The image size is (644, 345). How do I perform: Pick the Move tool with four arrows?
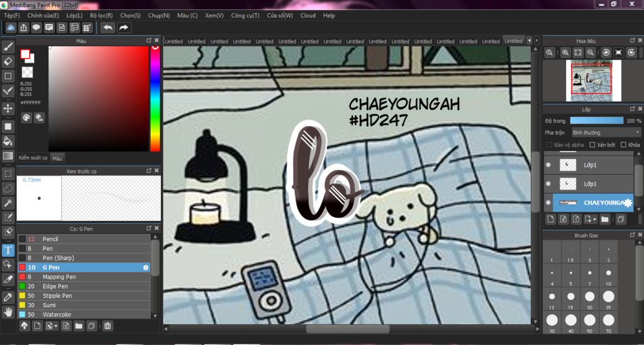(x=8, y=108)
